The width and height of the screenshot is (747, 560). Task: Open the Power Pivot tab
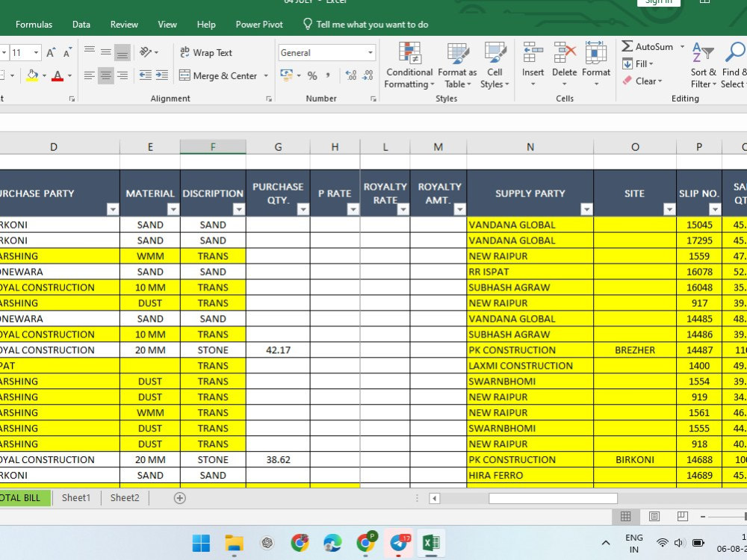(x=259, y=25)
